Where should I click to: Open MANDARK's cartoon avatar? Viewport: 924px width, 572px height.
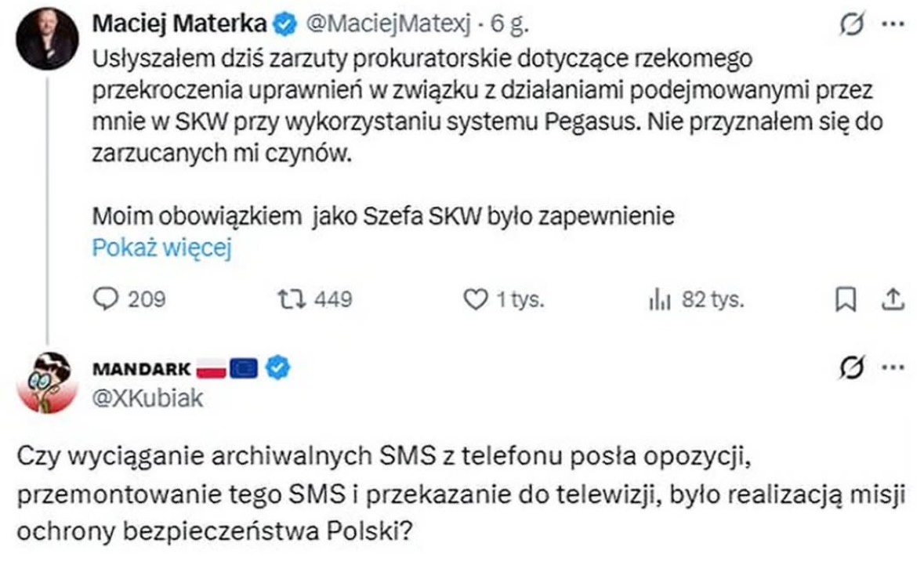[47, 382]
